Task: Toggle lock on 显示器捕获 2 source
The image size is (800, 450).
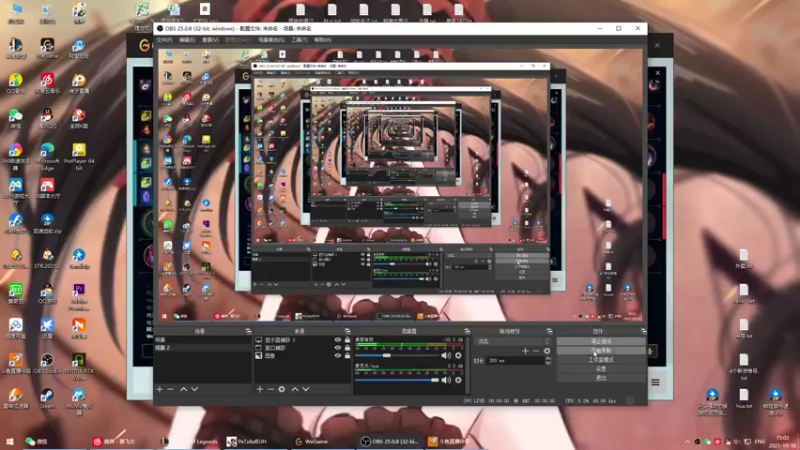Action: point(347,340)
